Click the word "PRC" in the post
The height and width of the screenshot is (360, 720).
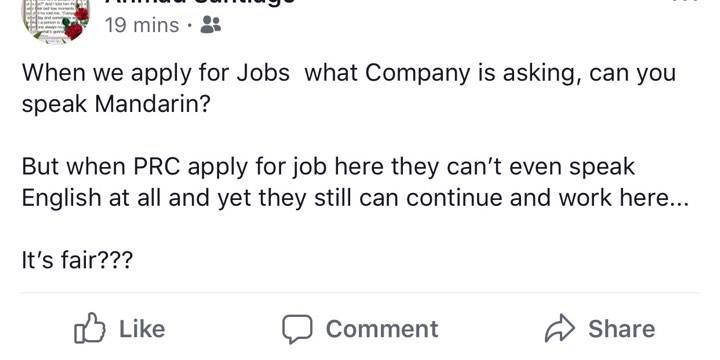pyautogui.click(x=158, y=167)
